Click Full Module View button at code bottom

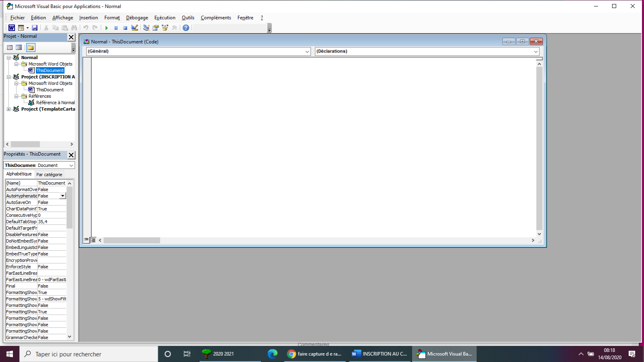pos(93,240)
